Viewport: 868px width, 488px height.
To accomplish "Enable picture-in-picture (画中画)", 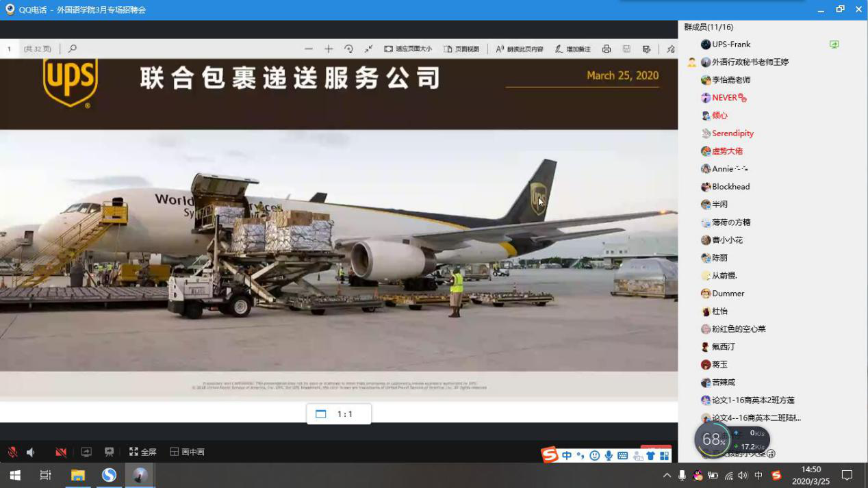I will [x=188, y=452].
